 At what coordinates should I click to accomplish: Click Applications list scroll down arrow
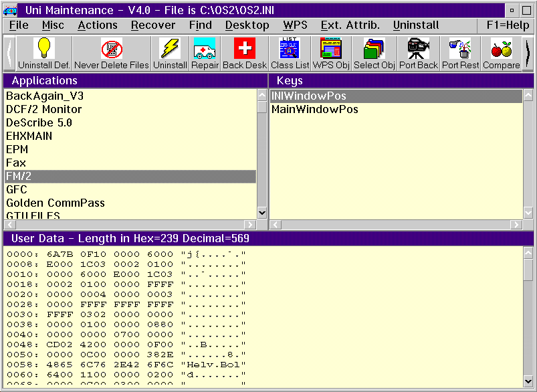(x=261, y=212)
